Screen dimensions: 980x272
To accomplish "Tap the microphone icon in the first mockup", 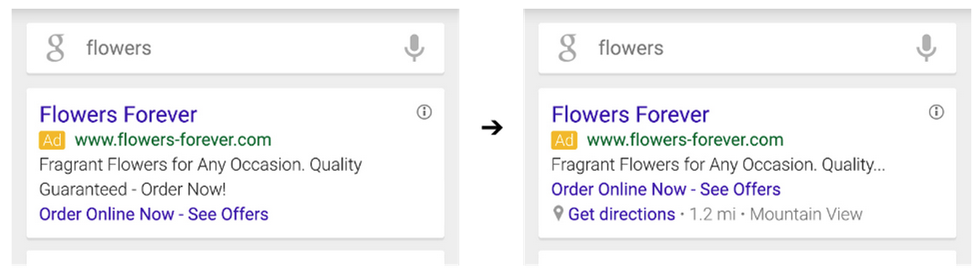I will click(414, 48).
